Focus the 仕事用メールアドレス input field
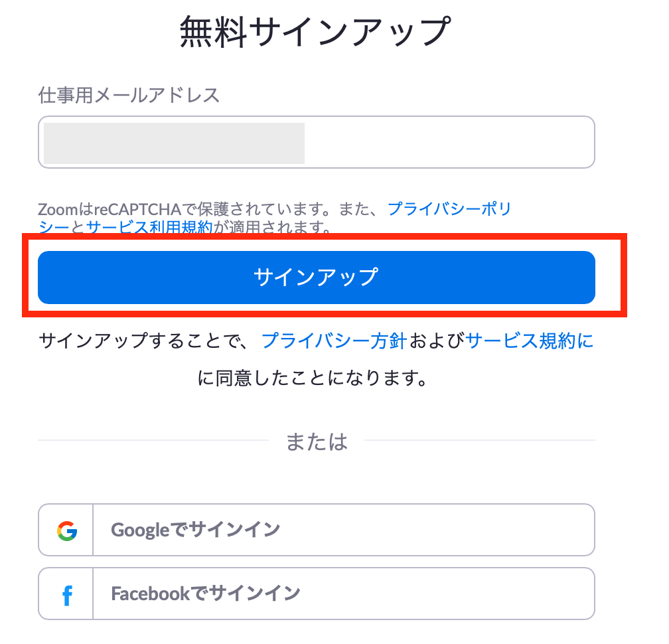Image resolution: width=669 pixels, height=644 pixels. pyautogui.click(x=316, y=142)
